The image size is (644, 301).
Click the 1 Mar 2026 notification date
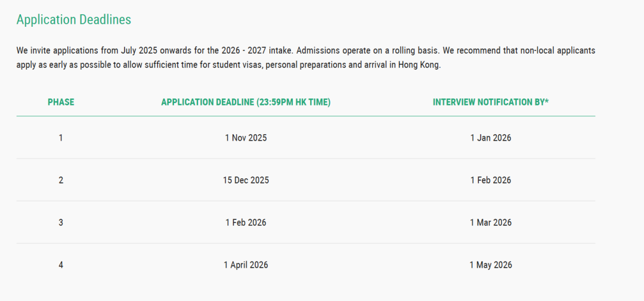pos(491,222)
